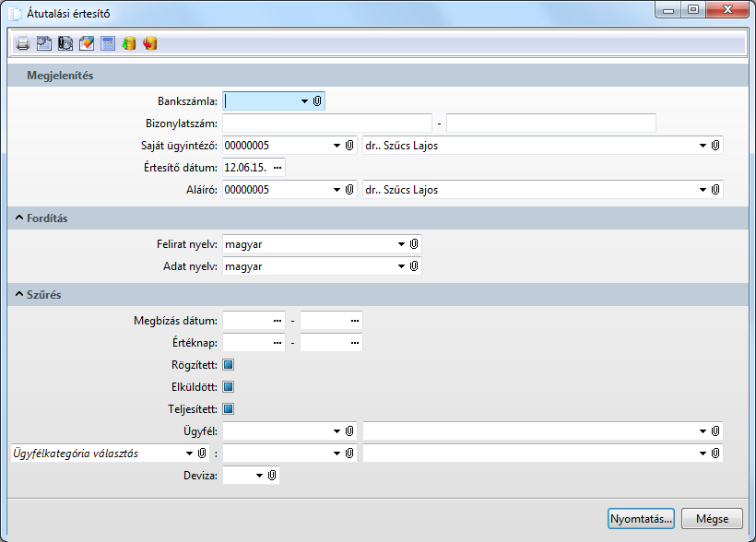
Task: Open Aláíró name dropdown arrow
Action: pyautogui.click(x=703, y=190)
